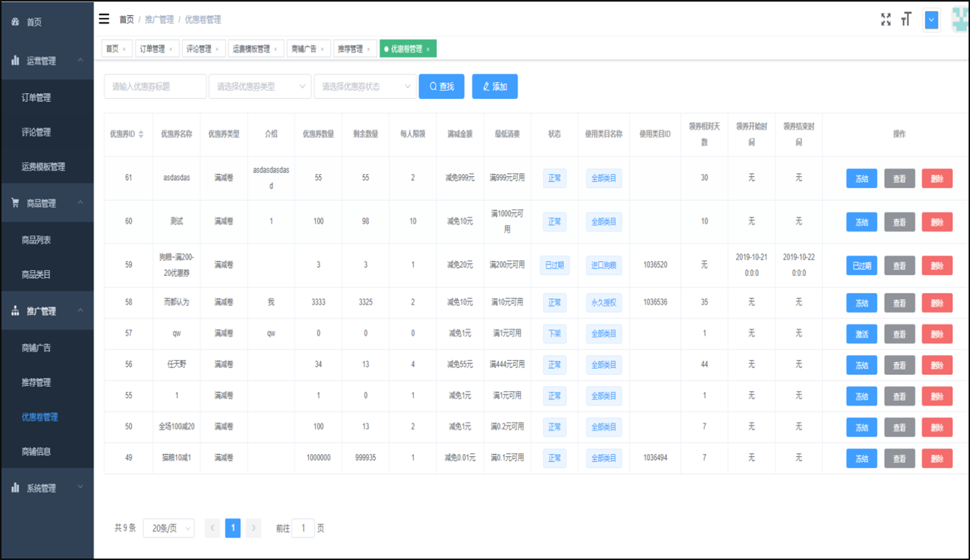Click 删除 for coupon 59
Viewport: 970px width, 560px height.
(937, 266)
